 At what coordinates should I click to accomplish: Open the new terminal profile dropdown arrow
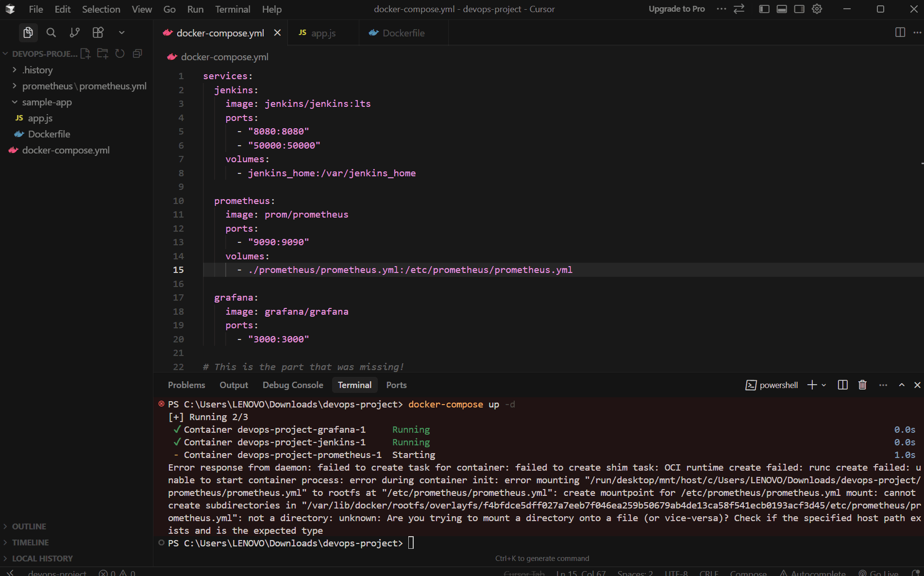coord(824,385)
